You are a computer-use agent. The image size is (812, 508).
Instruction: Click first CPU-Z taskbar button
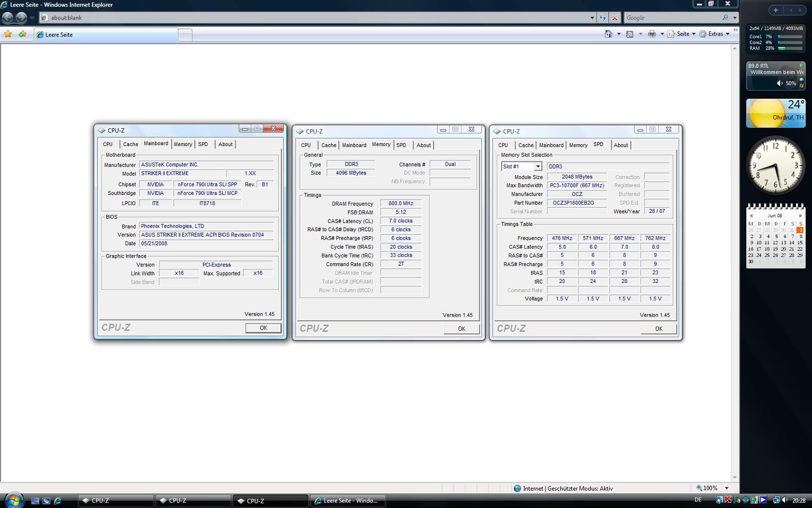pyautogui.click(x=115, y=501)
